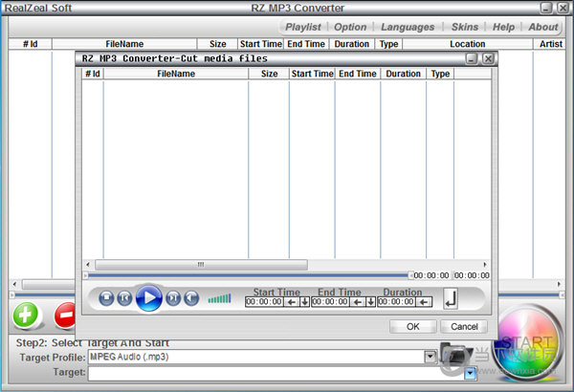Click the colorful START convert button

click(527, 344)
